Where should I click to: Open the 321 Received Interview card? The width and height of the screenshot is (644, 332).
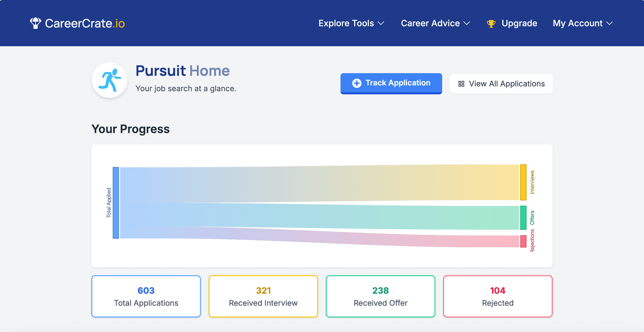(x=263, y=296)
